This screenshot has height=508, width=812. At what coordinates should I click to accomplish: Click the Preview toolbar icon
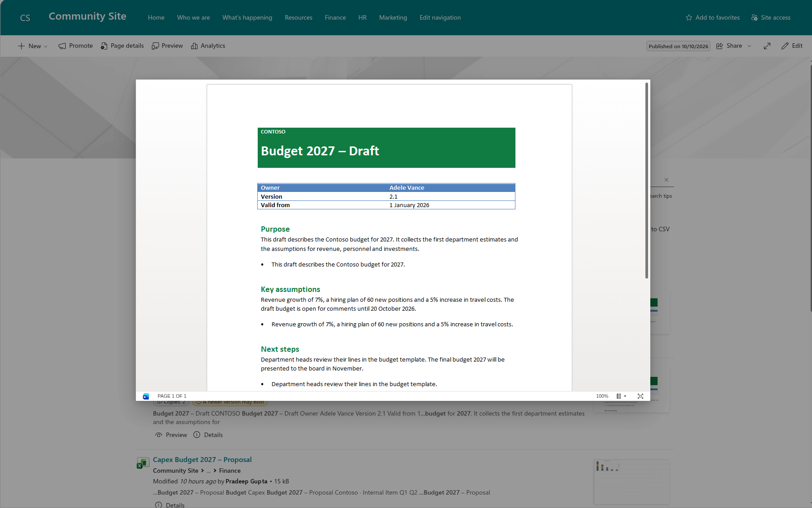(155, 46)
